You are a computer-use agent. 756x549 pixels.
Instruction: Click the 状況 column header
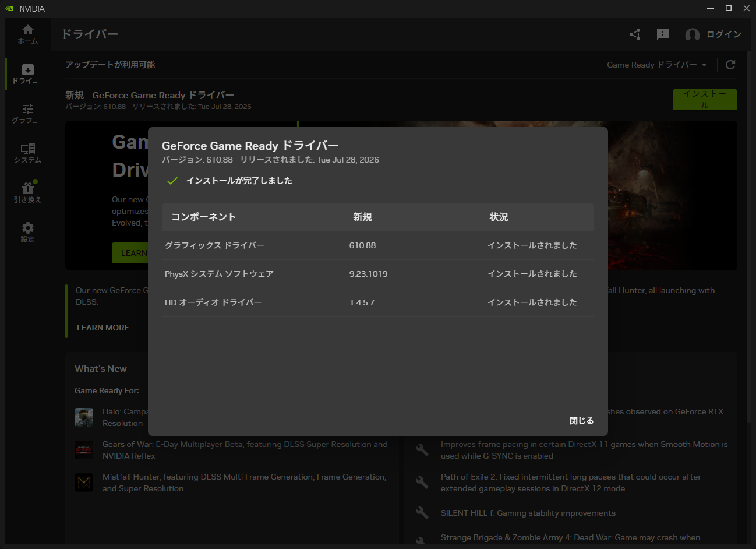pyautogui.click(x=499, y=217)
